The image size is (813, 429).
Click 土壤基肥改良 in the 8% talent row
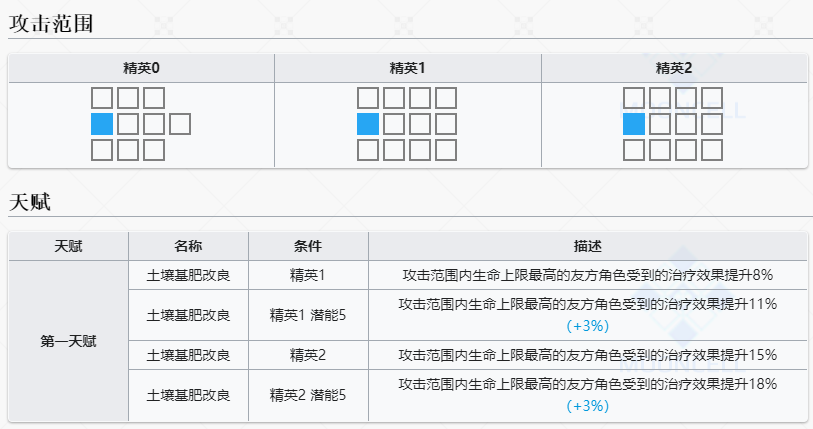click(x=188, y=275)
